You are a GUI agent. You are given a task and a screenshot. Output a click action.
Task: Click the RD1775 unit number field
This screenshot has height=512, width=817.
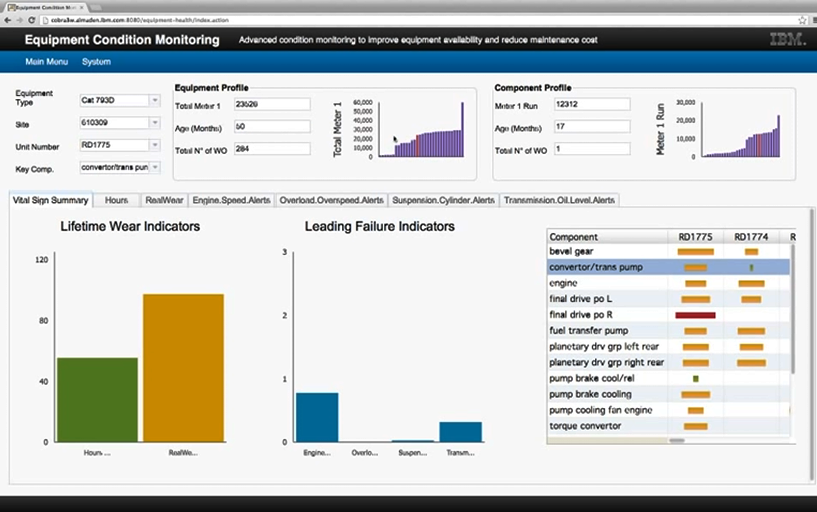click(115, 145)
